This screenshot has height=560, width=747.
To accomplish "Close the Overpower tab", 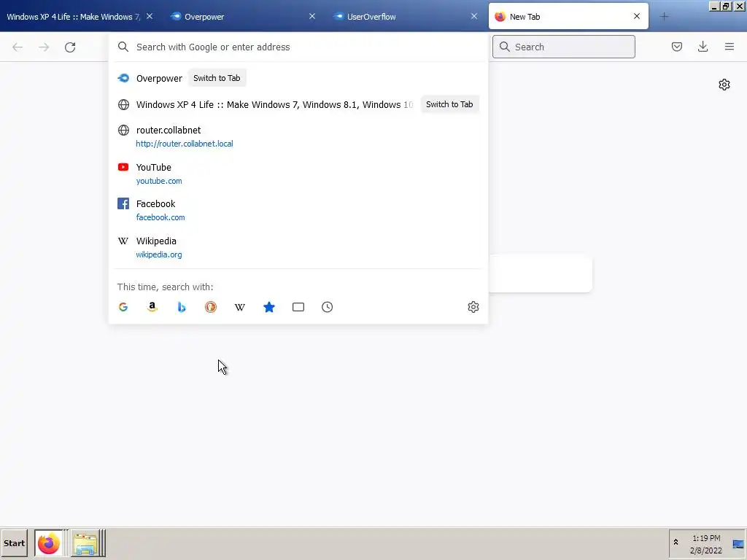I will (312, 16).
